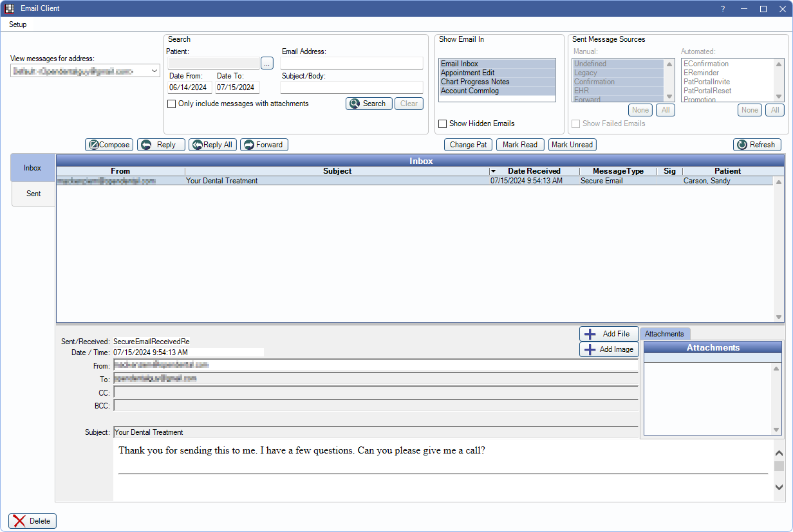The width and height of the screenshot is (793, 532).
Task: Open patient picker ellipsis button
Action: (x=267, y=63)
